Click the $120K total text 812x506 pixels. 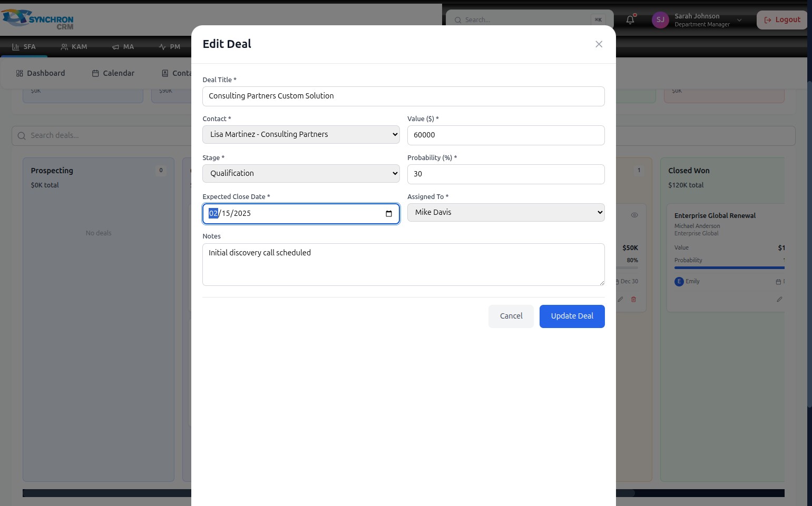coord(686,185)
